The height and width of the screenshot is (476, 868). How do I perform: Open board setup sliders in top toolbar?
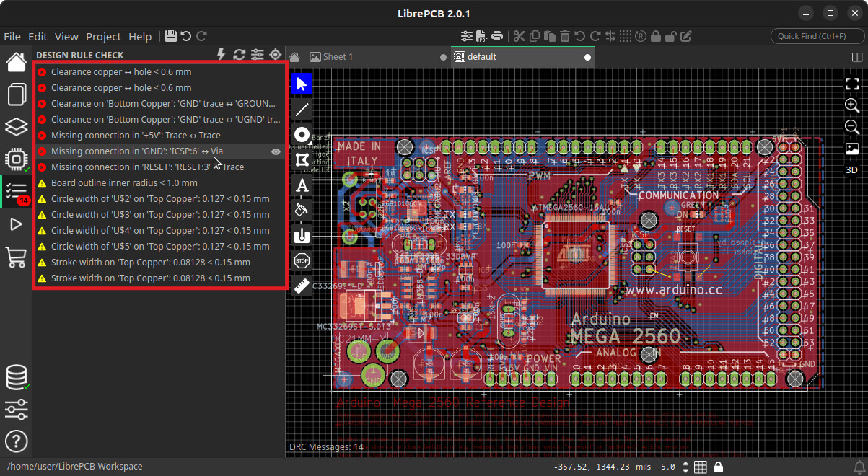[467, 36]
